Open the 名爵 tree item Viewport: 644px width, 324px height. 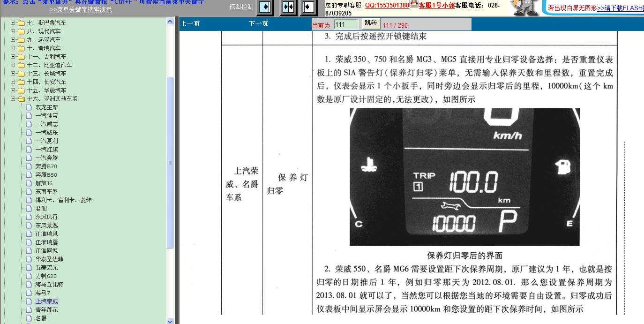[x=41, y=318]
